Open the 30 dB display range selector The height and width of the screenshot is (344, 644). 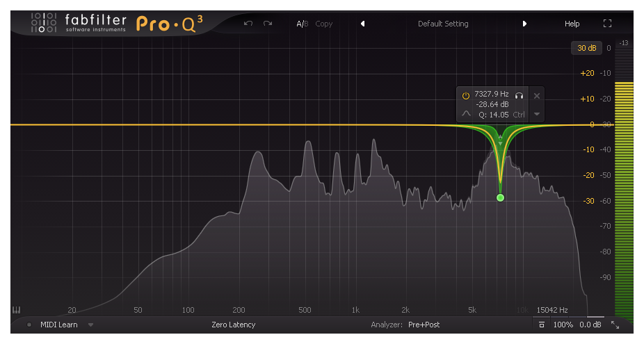(x=586, y=48)
